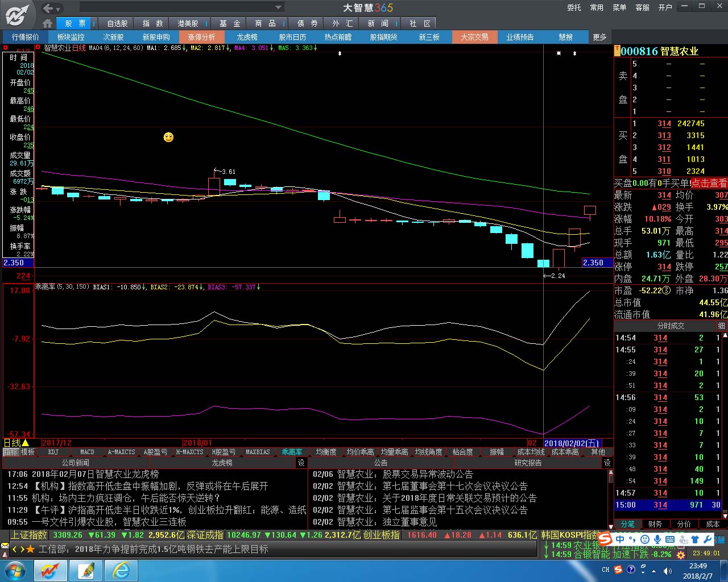Click the help question mark tray icon
The image size is (728, 582).
[631, 569]
